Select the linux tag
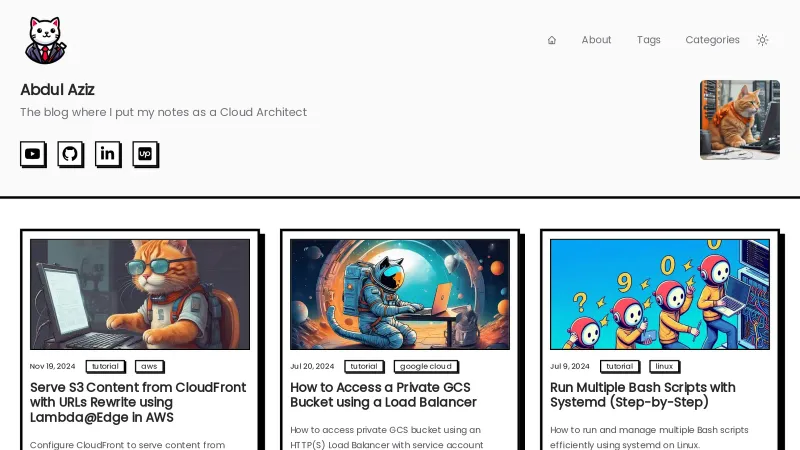Screen dimensions: 800x450 [x=664, y=366]
